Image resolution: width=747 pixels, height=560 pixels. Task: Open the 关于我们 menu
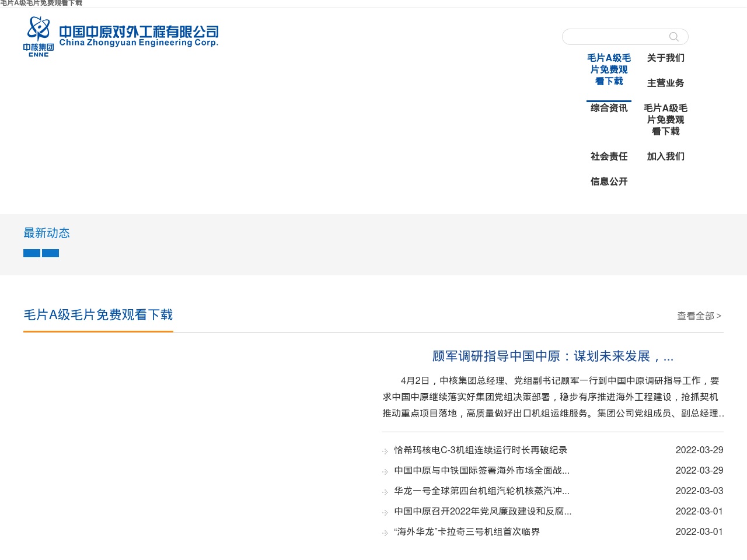pyautogui.click(x=665, y=58)
